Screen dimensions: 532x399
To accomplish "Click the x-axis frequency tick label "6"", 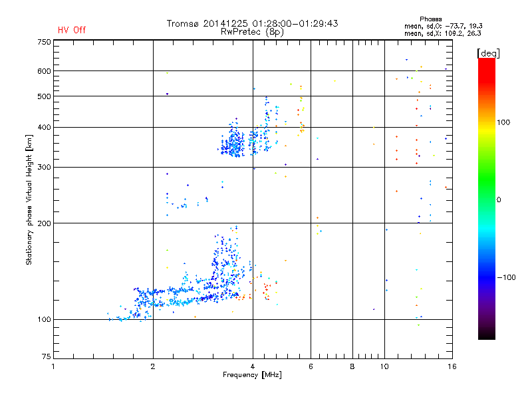I will click(x=311, y=366).
